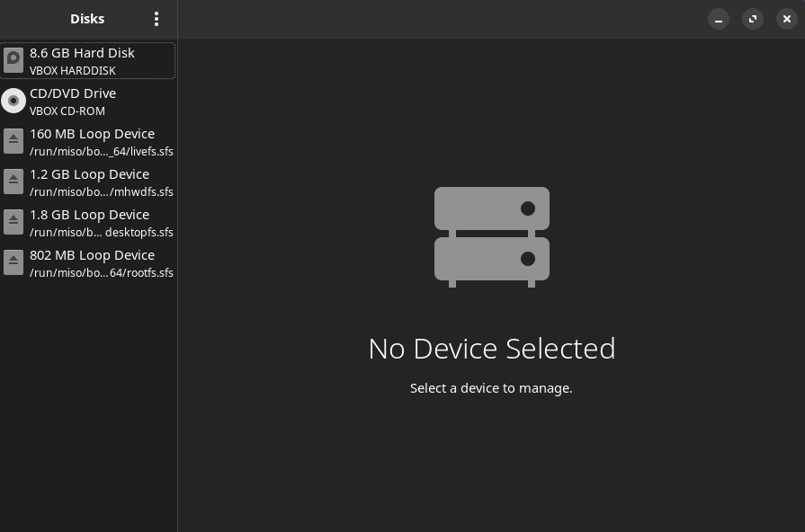
Task: Select the 160 MB Loop Device entry
Action: (x=87, y=141)
